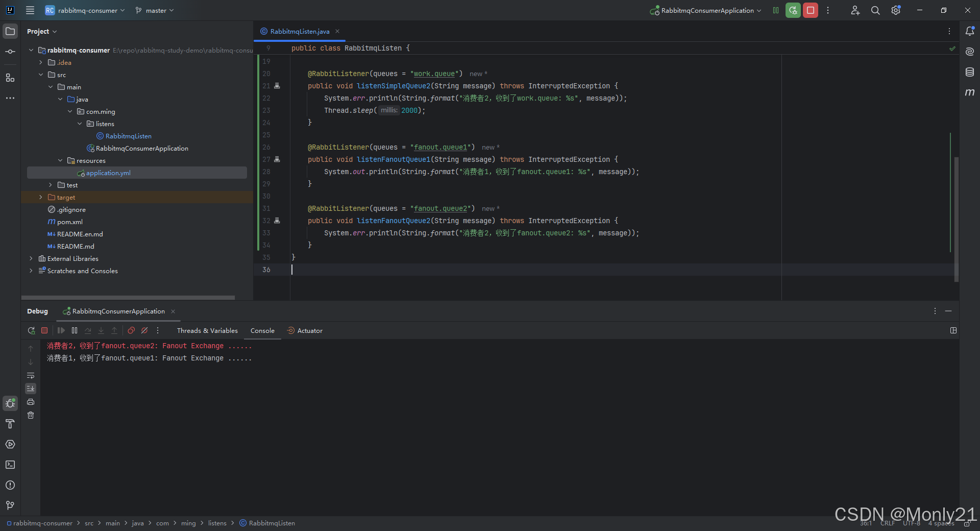Switch to the Threads & Variables tab
The height and width of the screenshot is (531, 980).
tap(207, 331)
